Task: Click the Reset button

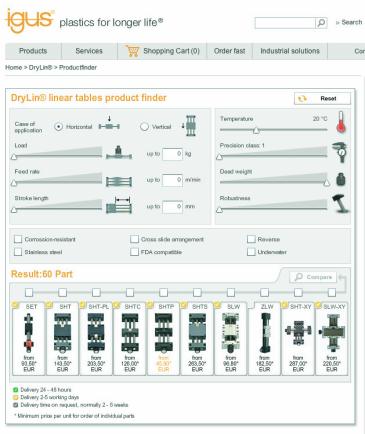Action: coord(322,98)
